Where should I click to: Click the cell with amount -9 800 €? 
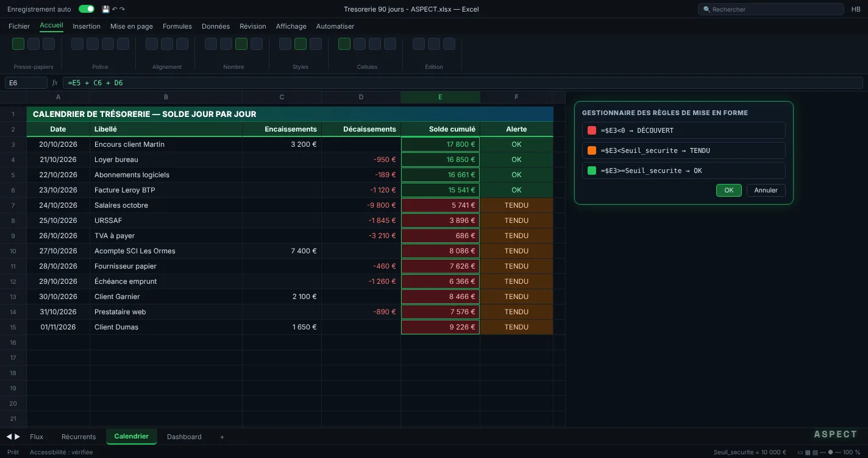(x=361, y=205)
